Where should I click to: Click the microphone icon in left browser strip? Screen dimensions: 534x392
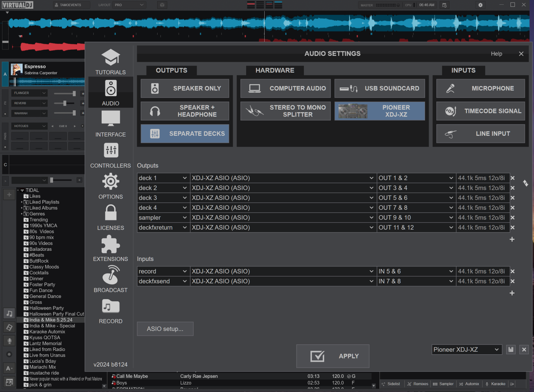(9, 341)
